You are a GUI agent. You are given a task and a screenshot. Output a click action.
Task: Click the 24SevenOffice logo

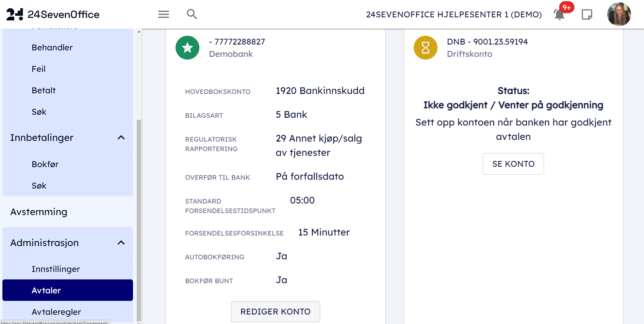53,14
